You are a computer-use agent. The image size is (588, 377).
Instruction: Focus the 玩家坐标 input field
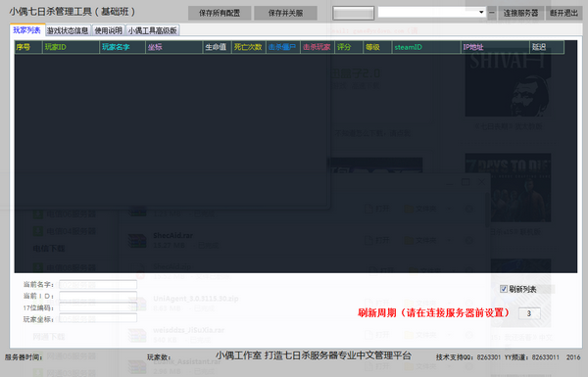(x=98, y=319)
